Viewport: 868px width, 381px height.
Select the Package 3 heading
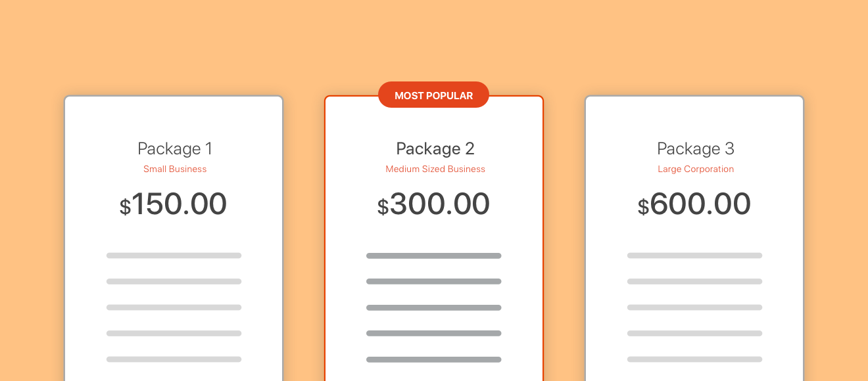(696, 148)
